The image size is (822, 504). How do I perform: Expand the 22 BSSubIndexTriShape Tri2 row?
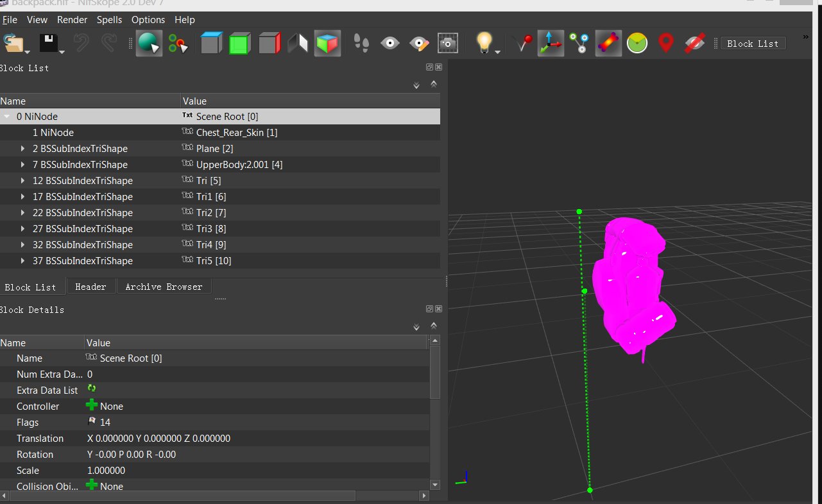click(23, 213)
